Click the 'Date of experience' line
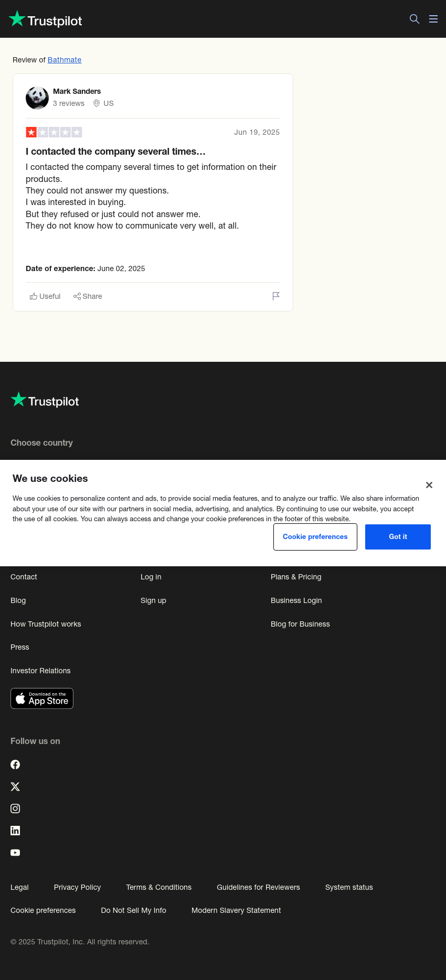 [86, 268]
